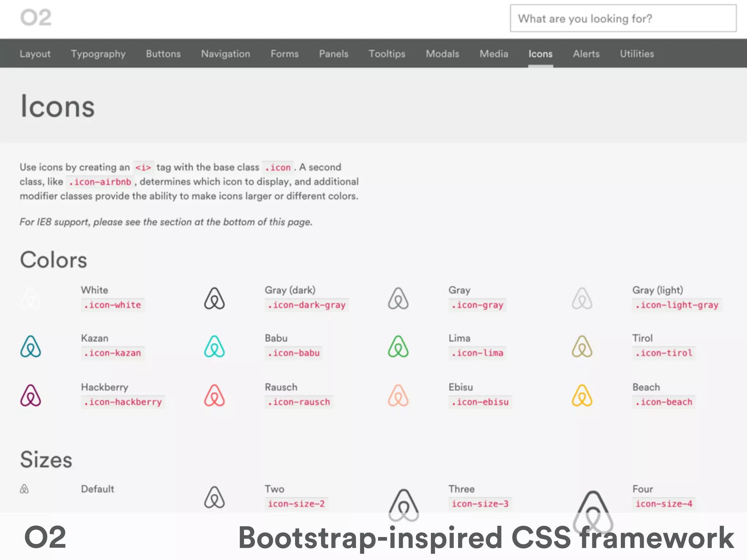The image size is (747, 560).
Task: Open the Utilities tab
Action: click(637, 54)
